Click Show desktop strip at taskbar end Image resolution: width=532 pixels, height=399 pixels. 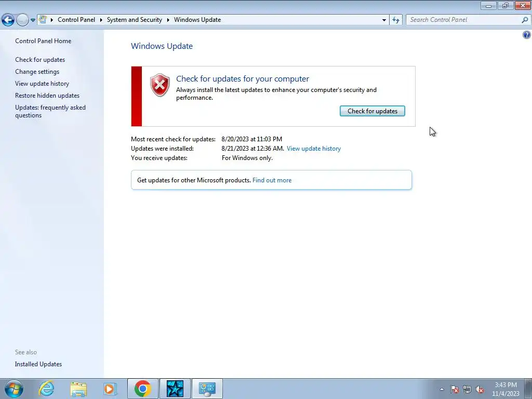[528, 389]
